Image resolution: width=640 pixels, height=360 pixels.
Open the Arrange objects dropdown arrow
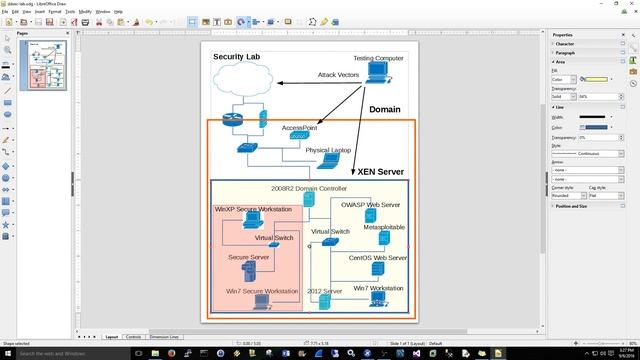pyautogui.click(x=278, y=22)
